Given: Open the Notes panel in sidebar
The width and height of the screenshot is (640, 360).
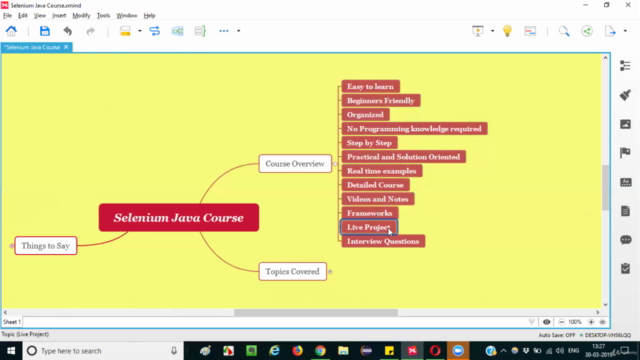Looking at the screenshot, I should [625, 211].
